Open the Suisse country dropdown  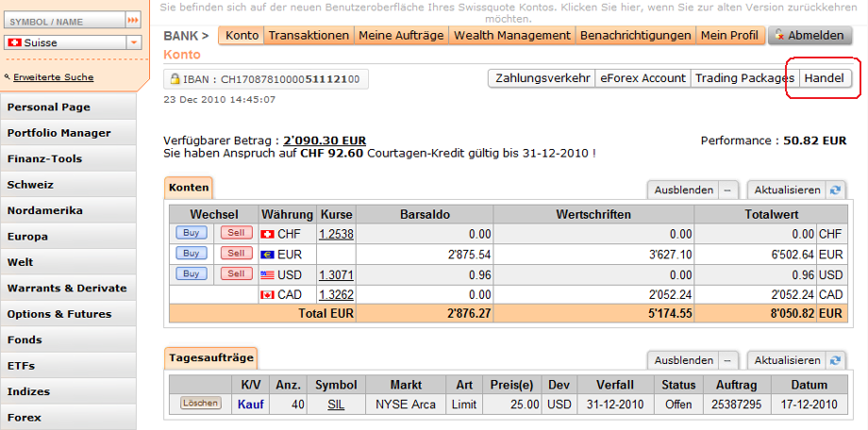133,42
